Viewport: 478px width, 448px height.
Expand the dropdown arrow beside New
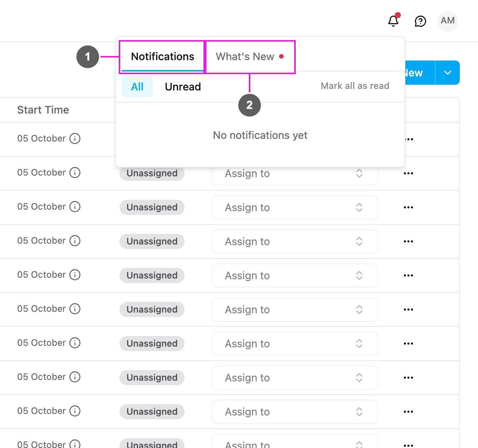[448, 73]
